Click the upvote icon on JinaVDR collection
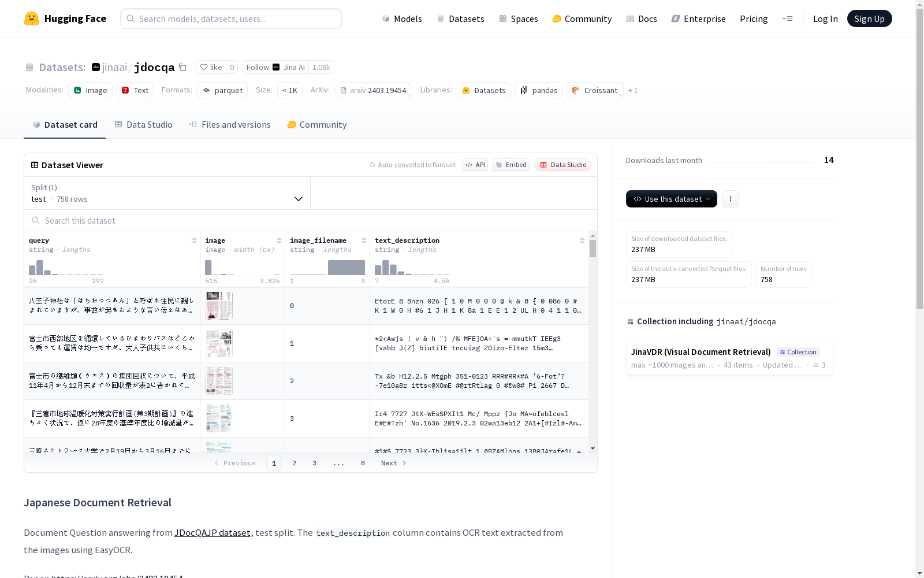The image size is (924, 578). (x=816, y=365)
